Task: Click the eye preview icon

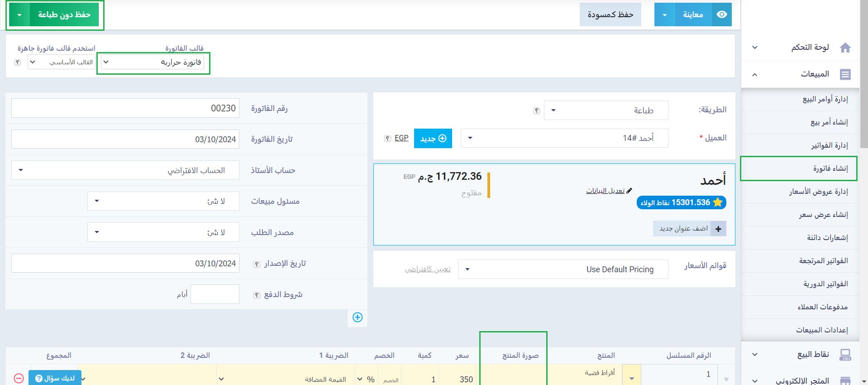Action: point(722,14)
